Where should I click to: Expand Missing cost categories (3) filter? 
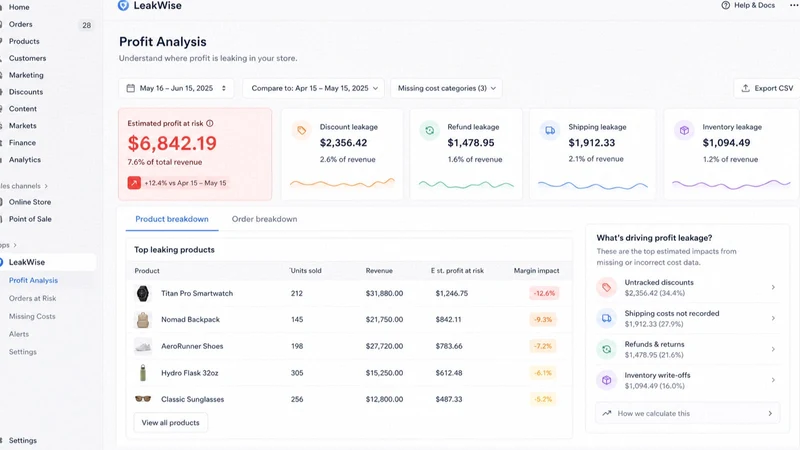(446, 88)
